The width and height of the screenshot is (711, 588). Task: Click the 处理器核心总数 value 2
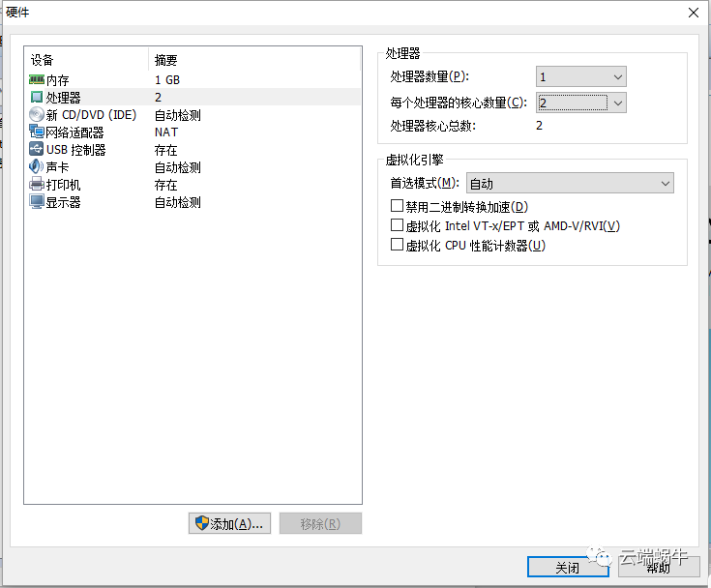[x=539, y=126]
